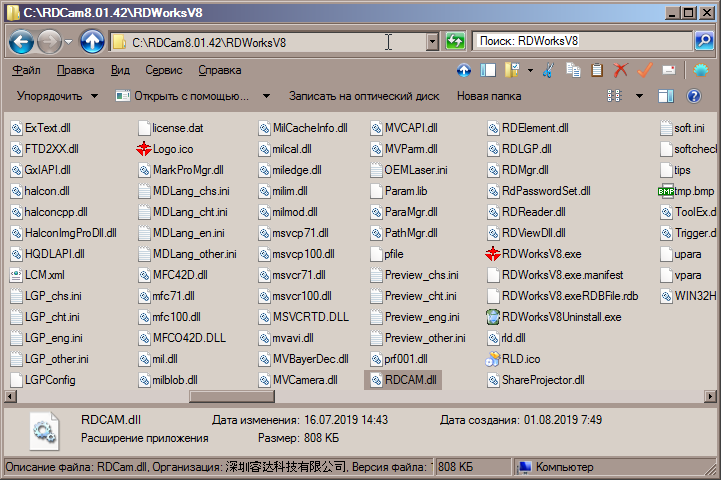Click the green Refresh icon by address bar
This screenshot has height=480, width=721.
point(456,42)
